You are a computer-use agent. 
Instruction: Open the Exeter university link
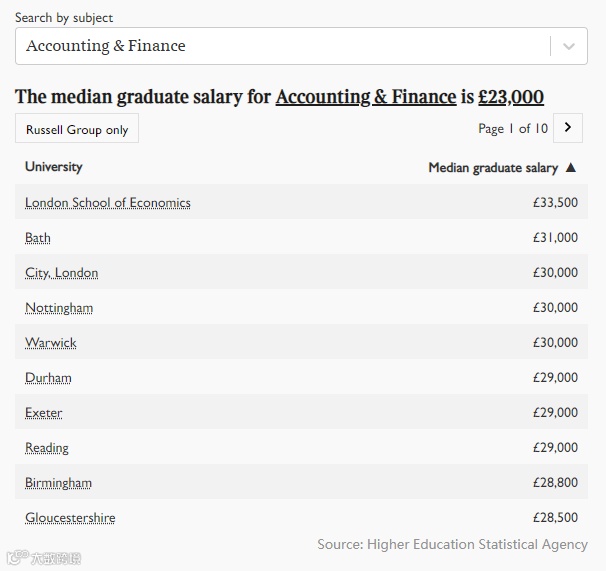[x=44, y=413]
